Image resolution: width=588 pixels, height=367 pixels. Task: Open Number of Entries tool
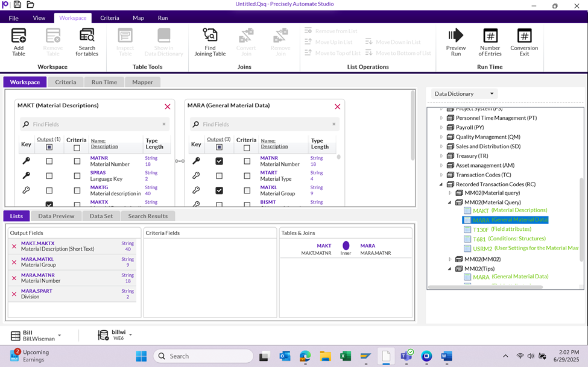coord(490,36)
